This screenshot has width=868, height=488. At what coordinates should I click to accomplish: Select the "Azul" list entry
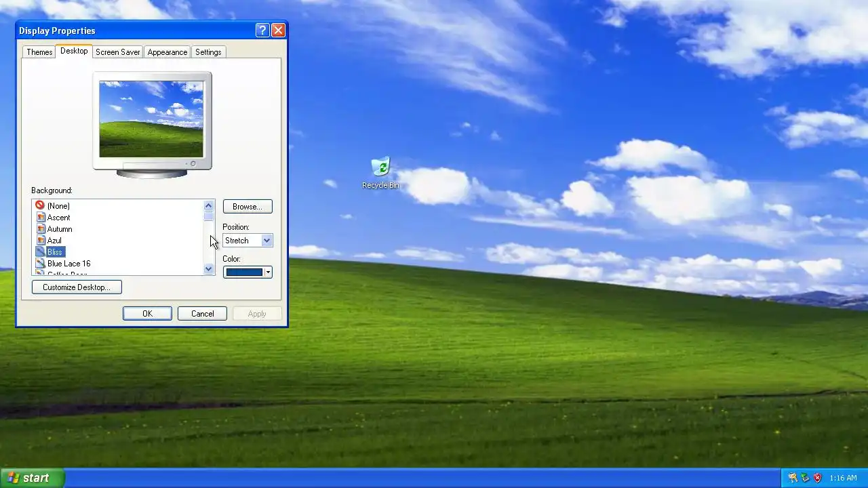pos(54,241)
